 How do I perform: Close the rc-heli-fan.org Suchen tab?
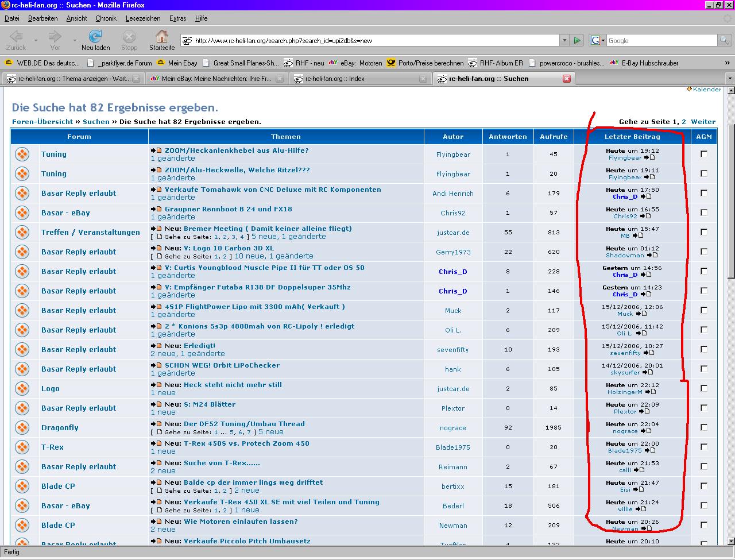(567, 79)
